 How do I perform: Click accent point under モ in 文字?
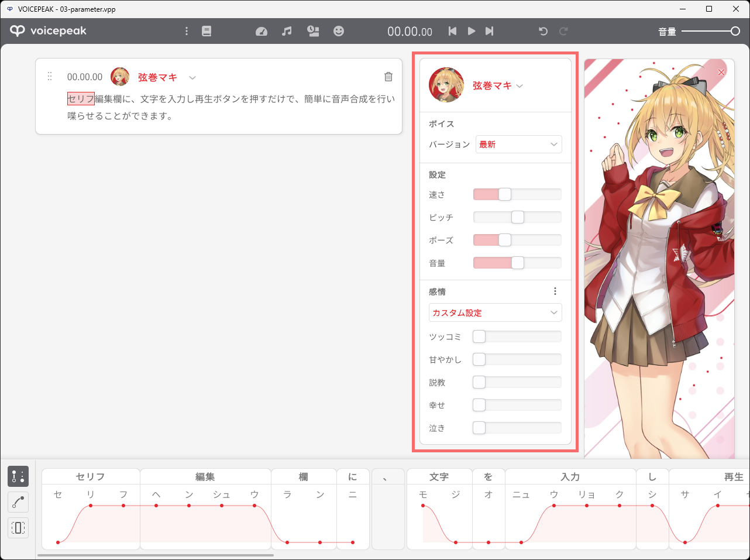click(x=423, y=506)
